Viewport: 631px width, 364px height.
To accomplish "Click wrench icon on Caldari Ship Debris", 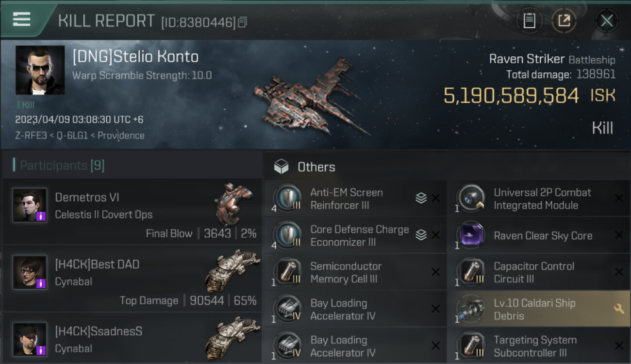I will click(619, 309).
